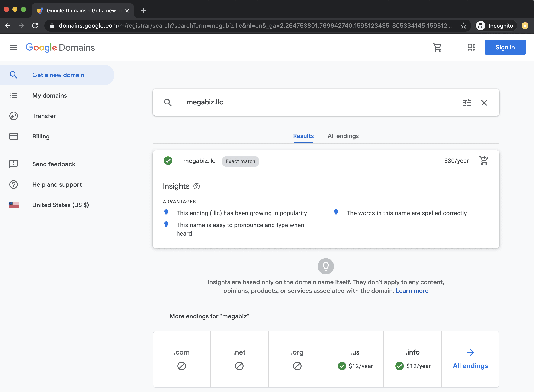Click the Learn more link
Image resolution: width=534 pixels, height=392 pixels.
(x=412, y=291)
